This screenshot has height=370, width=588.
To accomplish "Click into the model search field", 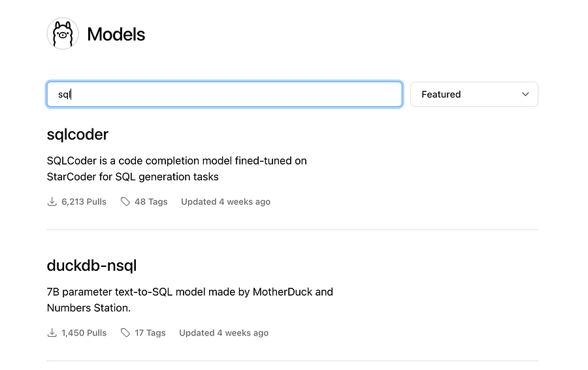I will (x=224, y=94).
